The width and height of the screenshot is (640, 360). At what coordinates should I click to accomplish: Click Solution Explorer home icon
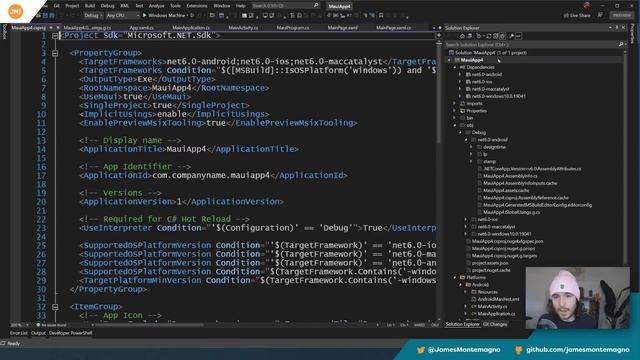click(x=462, y=36)
